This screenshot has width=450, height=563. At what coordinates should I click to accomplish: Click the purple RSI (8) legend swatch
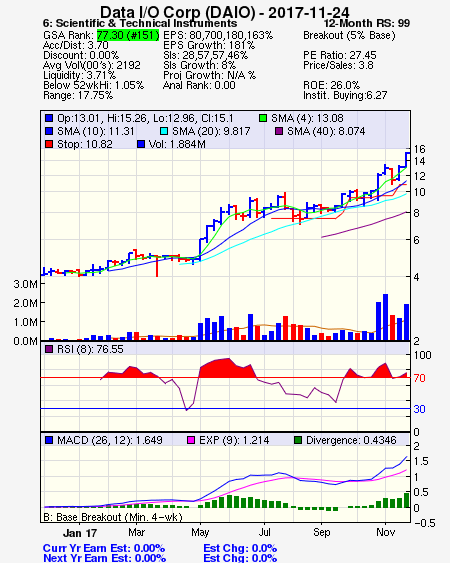(49, 349)
